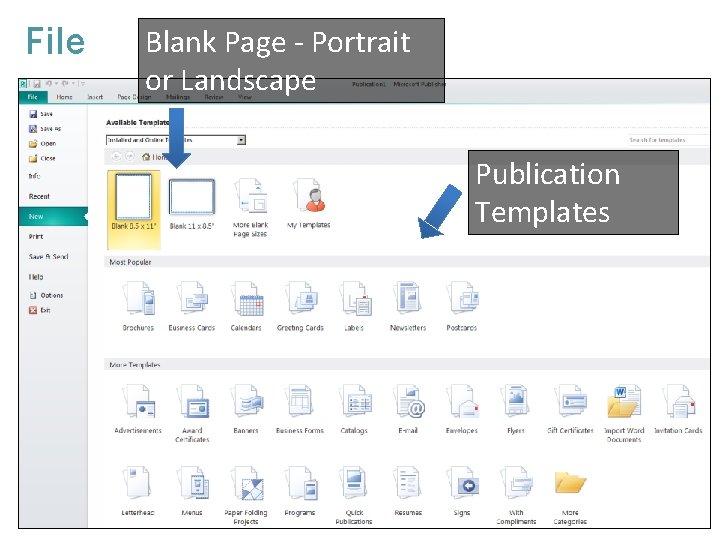
Task: Open the Banners template category
Action: [246, 409]
